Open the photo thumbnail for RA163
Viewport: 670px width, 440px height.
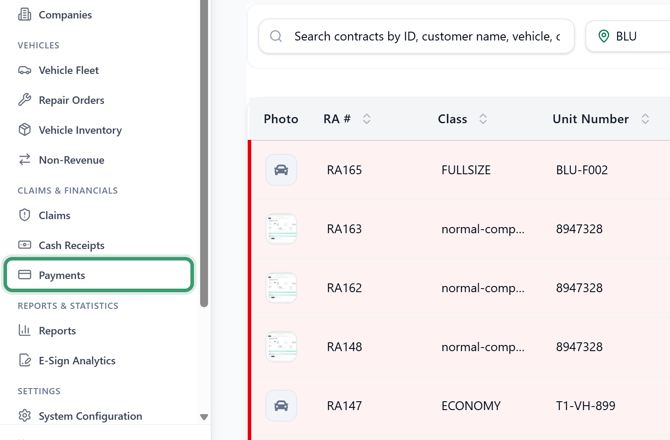[281, 229]
